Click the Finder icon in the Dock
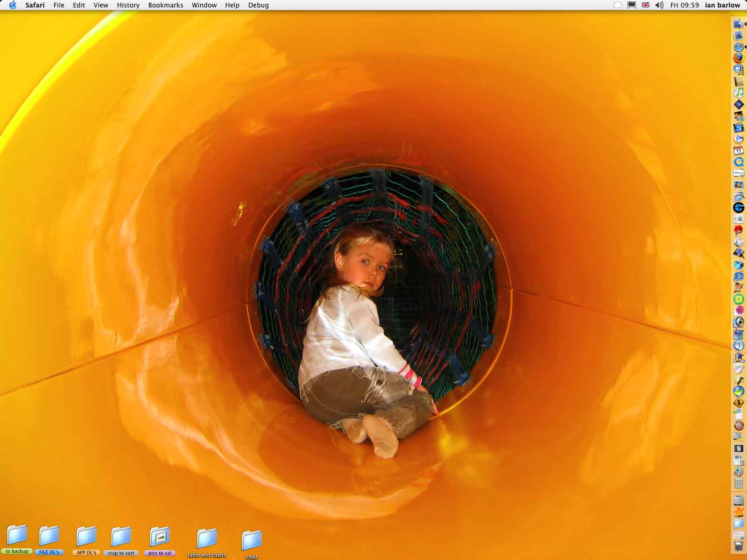The width and height of the screenshot is (747, 560). [739, 24]
